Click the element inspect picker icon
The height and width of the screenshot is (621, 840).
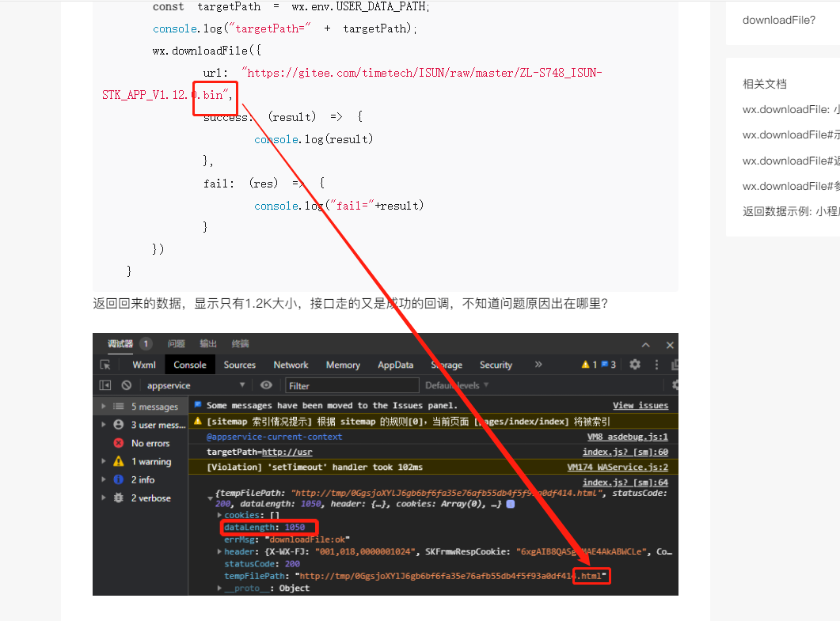point(105,365)
